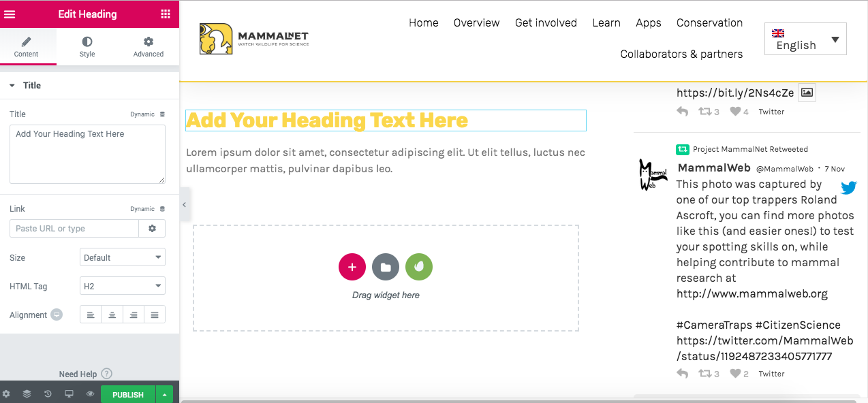Switch to the Advanced tab

click(148, 47)
